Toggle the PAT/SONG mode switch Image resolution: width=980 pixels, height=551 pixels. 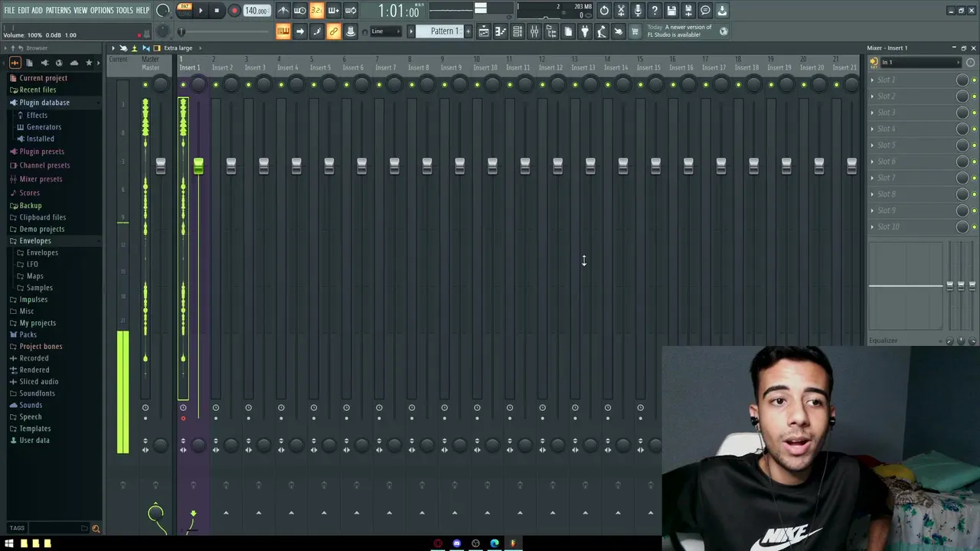click(x=185, y=10)
